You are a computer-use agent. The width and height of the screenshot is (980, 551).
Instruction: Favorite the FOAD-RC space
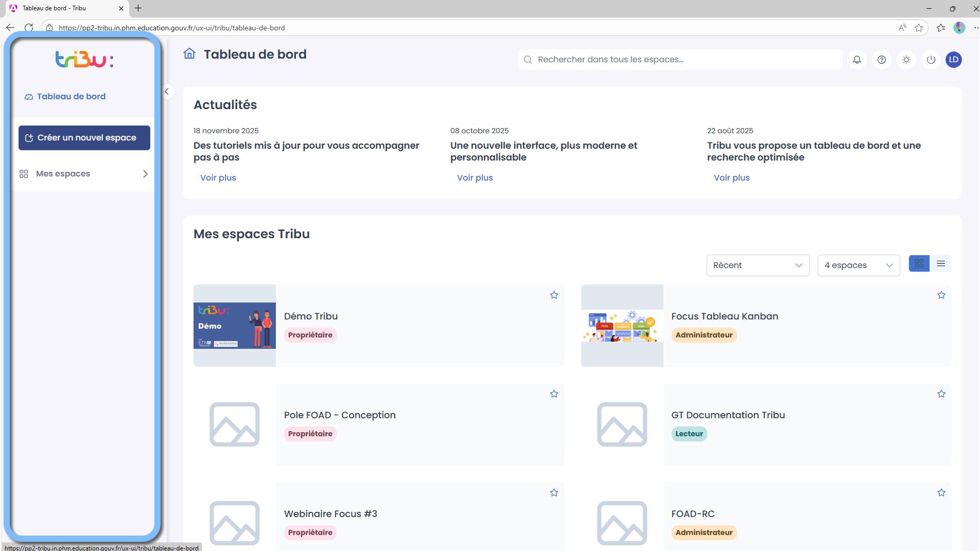[941, 492]
